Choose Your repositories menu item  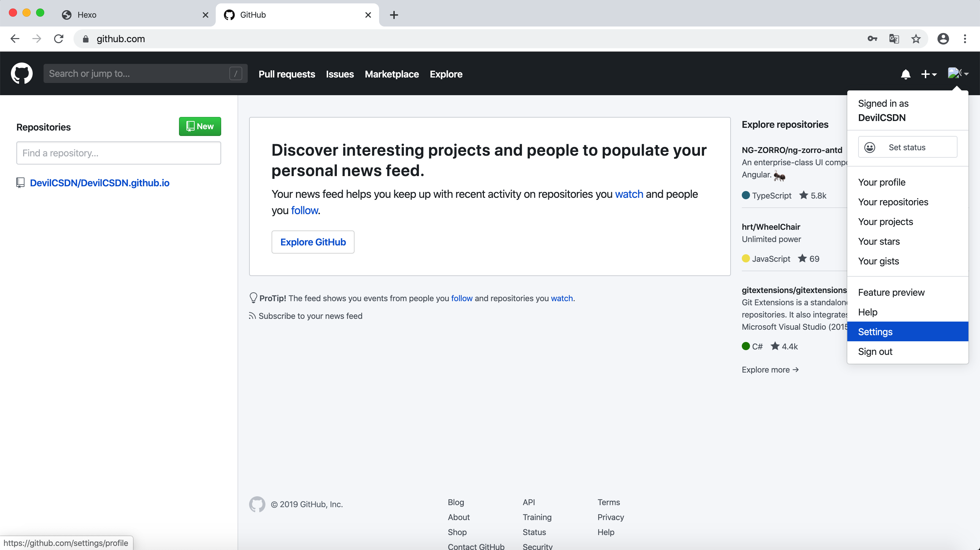(x=893, y=202)
